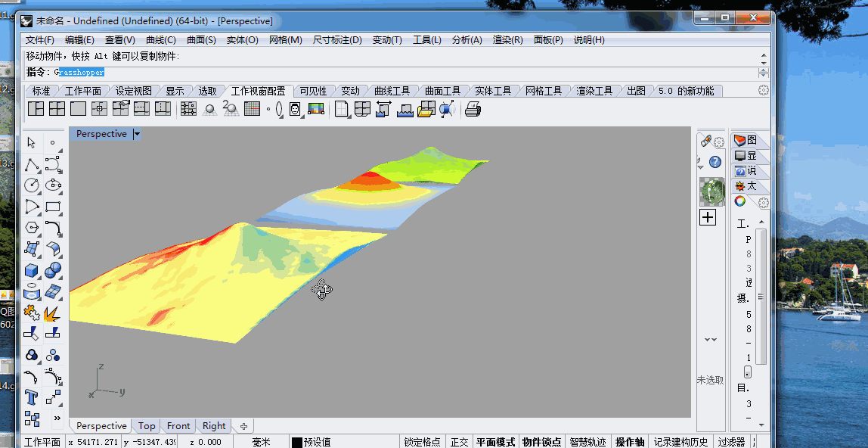868x448 pixels.
Task: Toggle 操作轴 gumball
Action: point(630,442)
